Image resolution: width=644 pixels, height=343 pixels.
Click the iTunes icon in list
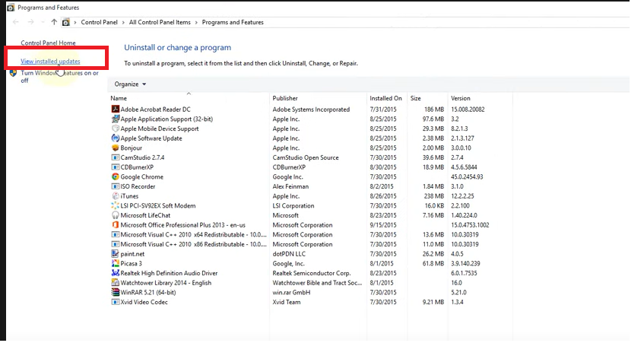pos(115,196)
